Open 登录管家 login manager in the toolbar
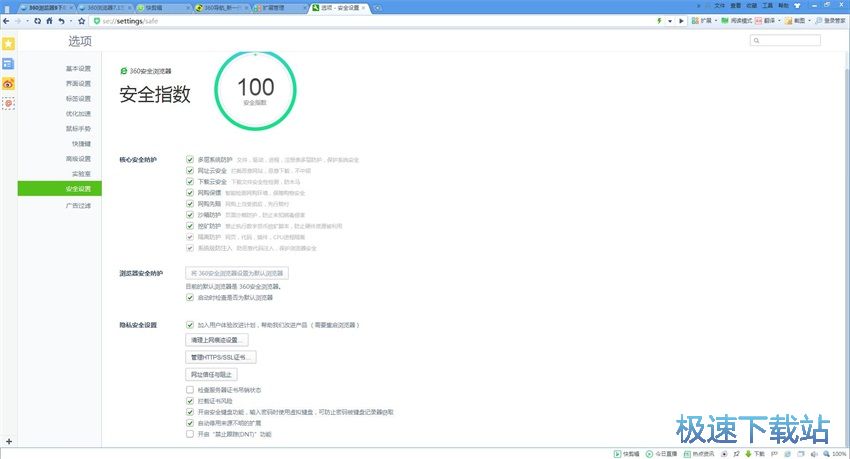Screen dimensions: 850x459 click(x=830, y=21)
